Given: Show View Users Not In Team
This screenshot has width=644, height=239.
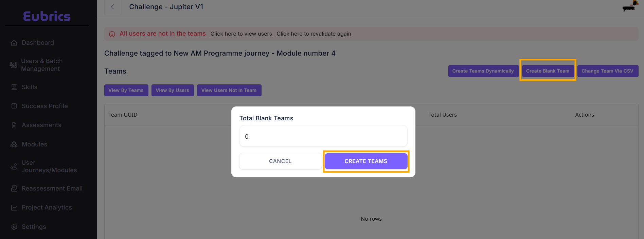Looking at the screenshot, I should [229, 91].
